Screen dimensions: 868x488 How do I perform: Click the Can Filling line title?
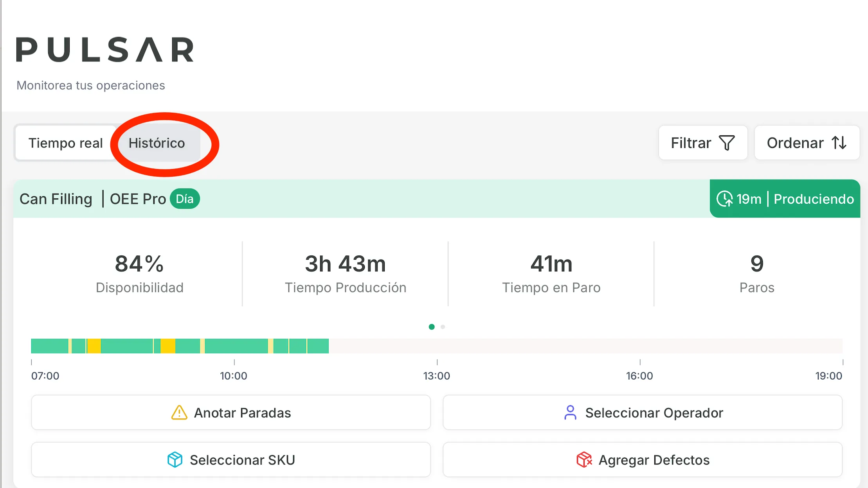click(56, 199)
